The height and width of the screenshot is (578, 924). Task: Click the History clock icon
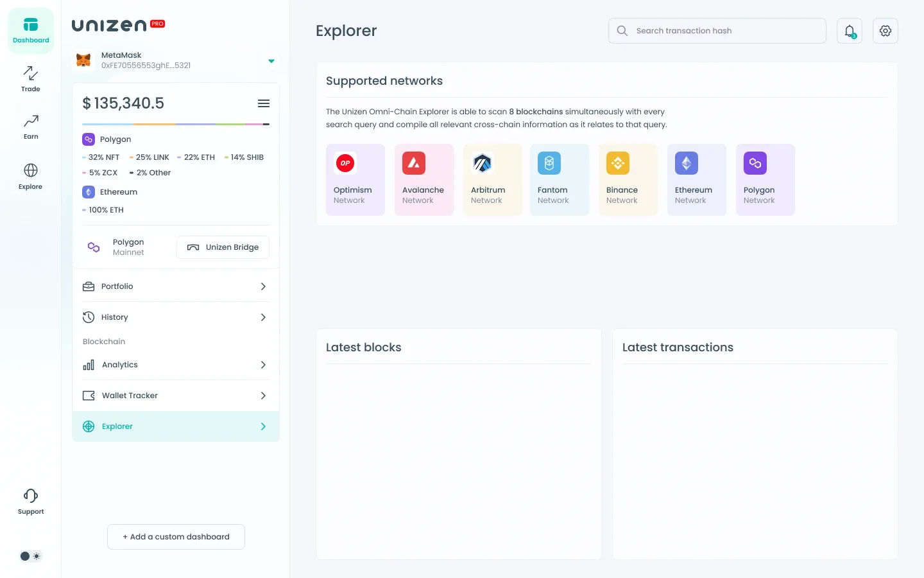tap(89, 317)
